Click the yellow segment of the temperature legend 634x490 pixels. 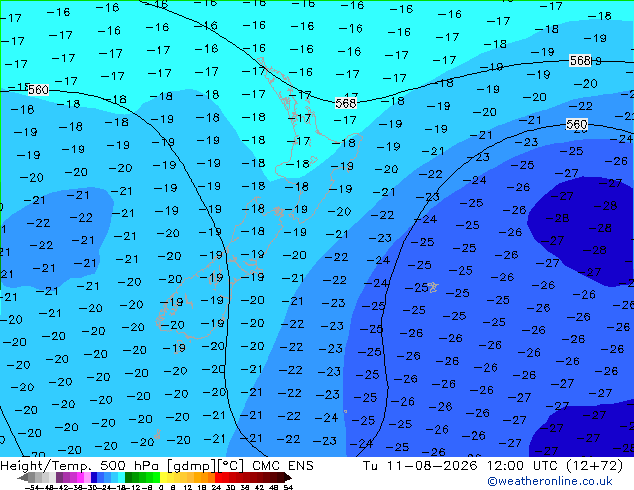(163, 478)
